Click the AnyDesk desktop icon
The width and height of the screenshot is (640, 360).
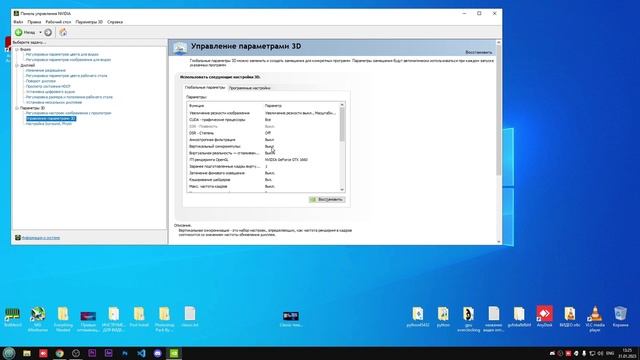(544, 317)
